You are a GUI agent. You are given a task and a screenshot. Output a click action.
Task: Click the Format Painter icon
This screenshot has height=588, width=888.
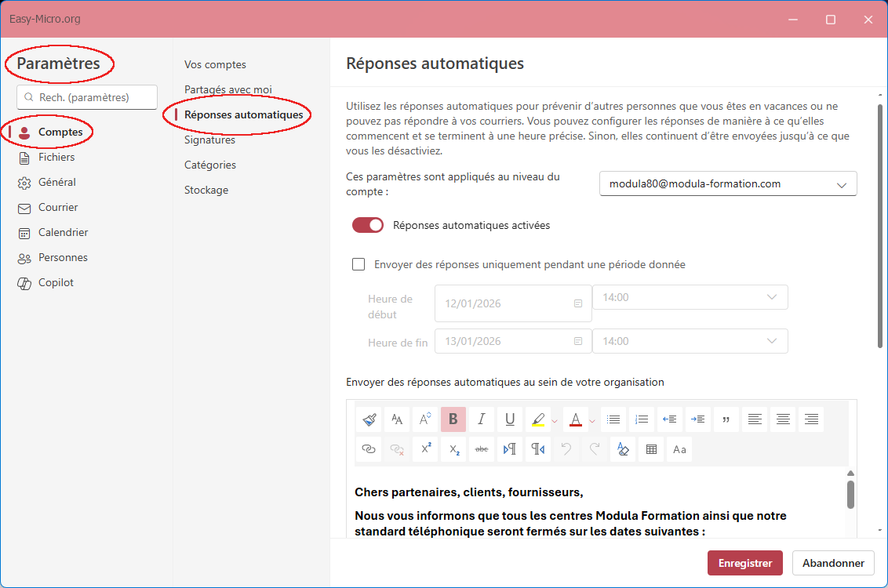tap(369, 419)
